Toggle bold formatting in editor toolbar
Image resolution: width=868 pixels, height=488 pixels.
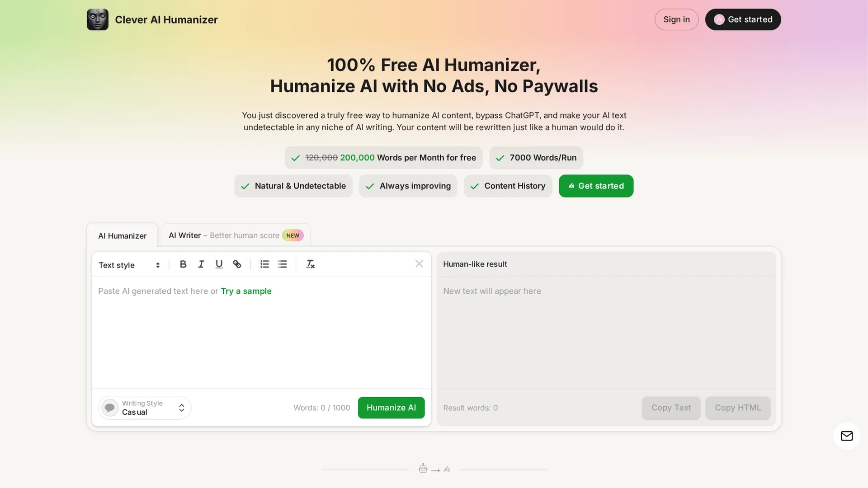(183, 264)
